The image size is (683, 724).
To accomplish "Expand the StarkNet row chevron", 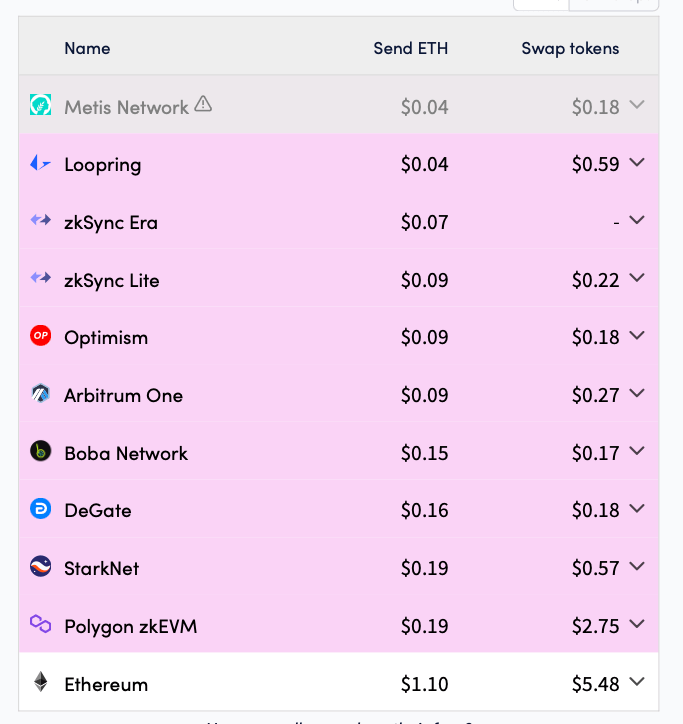I will click(x=637, y=567).
